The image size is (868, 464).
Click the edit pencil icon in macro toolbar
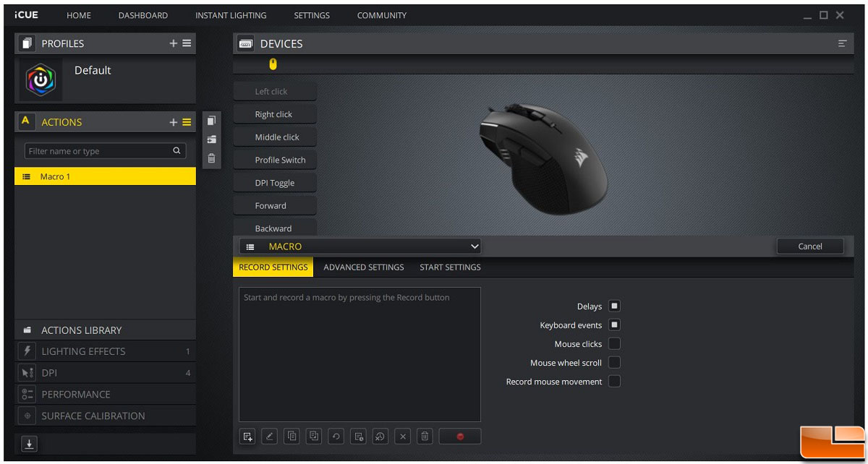pyautogui.click(x=269, y=436)
